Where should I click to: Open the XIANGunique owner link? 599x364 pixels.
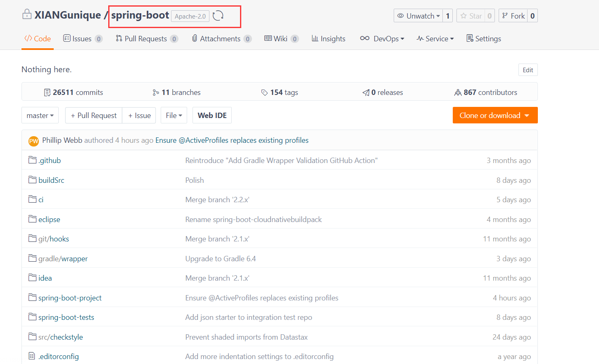tap(68, 15)
